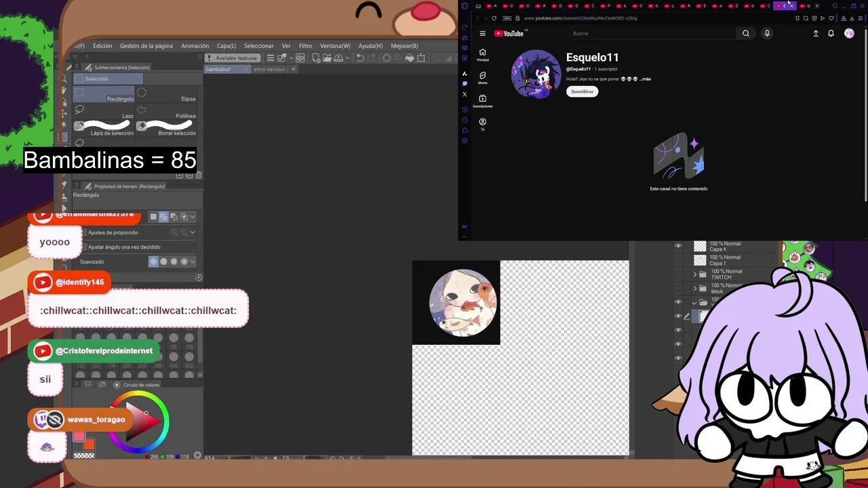Show the TWITCH folder layer visibility box

point(678,274)
